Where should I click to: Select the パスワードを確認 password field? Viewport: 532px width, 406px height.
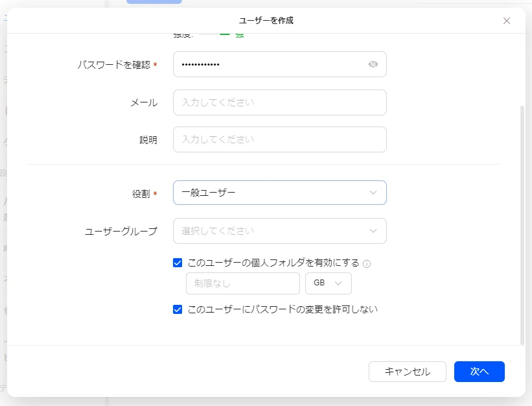pyautogui.click(x=269, y=64)
